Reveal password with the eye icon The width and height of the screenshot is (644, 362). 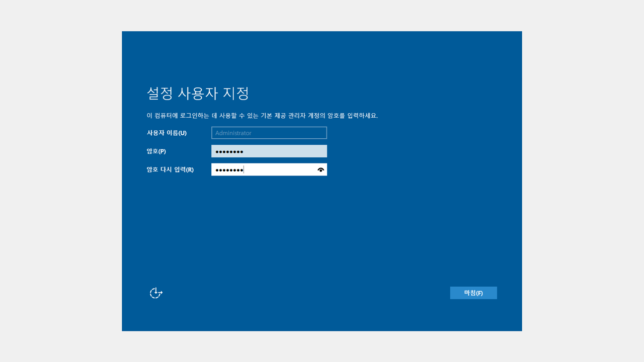pyautogui.click(x=321, y=170)
